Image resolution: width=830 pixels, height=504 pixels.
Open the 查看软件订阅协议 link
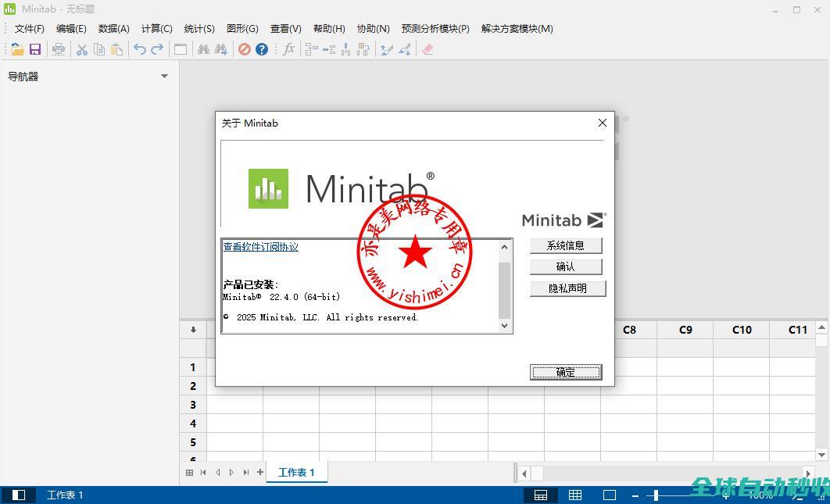pyautogui.click(x=260, y=247)
